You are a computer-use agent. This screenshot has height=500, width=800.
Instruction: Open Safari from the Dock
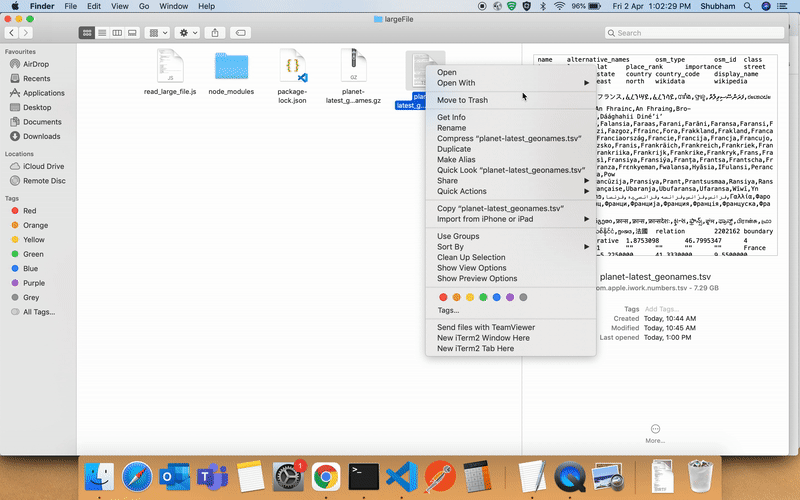pyautogui.click(x=137, y=477)
